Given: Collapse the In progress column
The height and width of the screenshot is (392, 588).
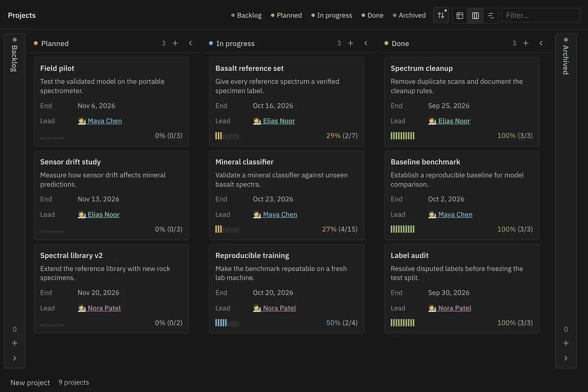Looking at the screenshot, I should 366,43.
